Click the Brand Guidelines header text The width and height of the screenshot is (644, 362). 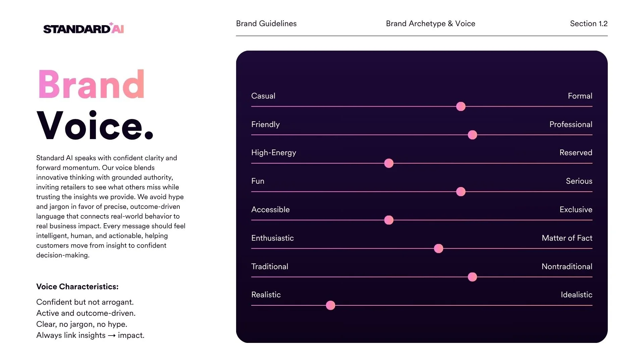pyautogui.click(x=266, y=23)
